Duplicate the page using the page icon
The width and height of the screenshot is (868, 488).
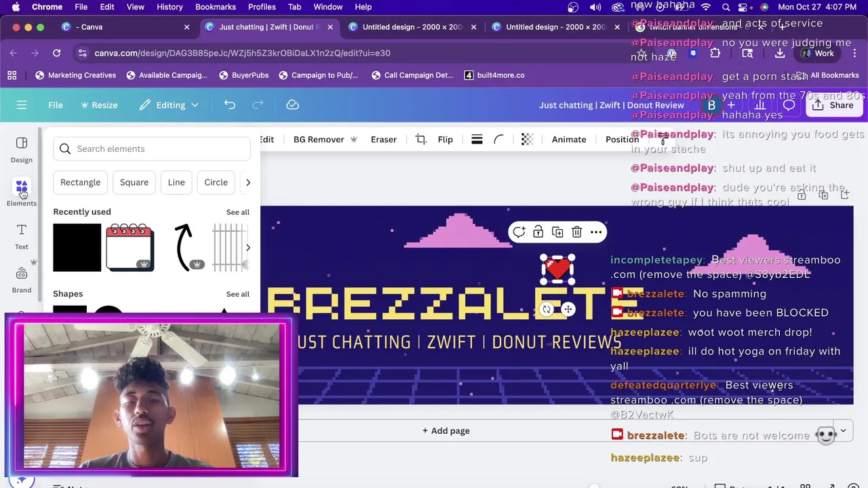823,195
